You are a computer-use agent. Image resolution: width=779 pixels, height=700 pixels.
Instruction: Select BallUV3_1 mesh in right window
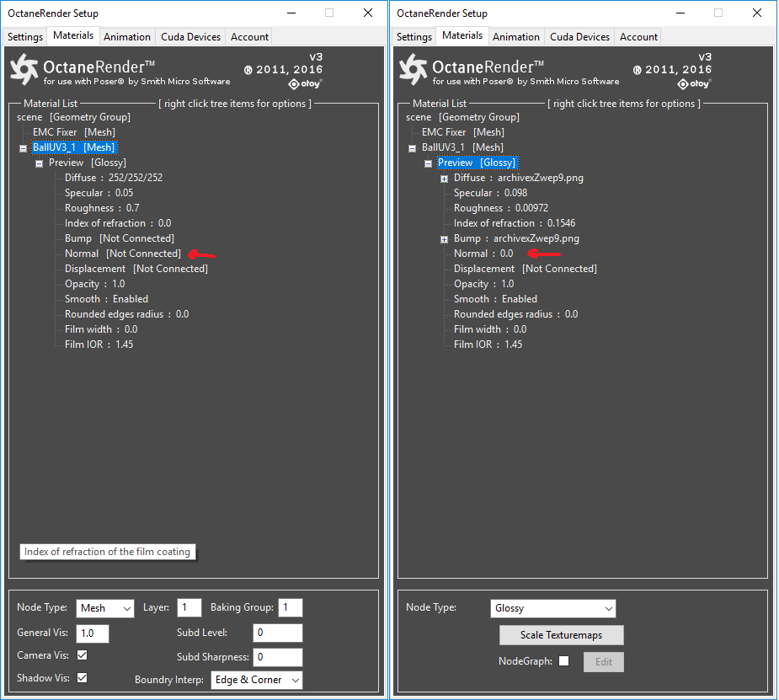click(x=462, y=147)
